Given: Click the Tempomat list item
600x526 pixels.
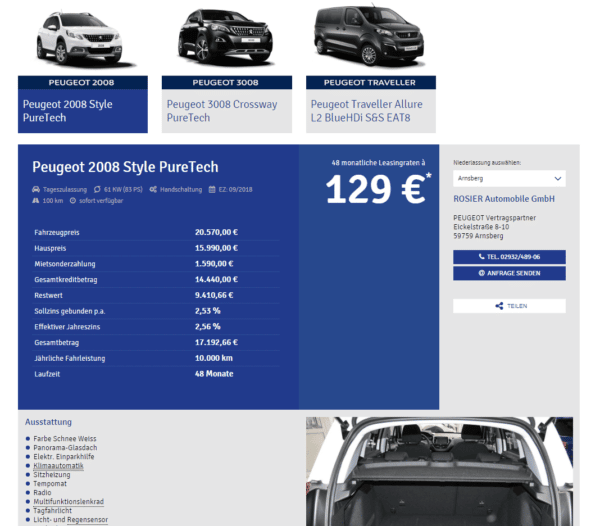Looking at the screenshot, I should (x=50, y=484).
